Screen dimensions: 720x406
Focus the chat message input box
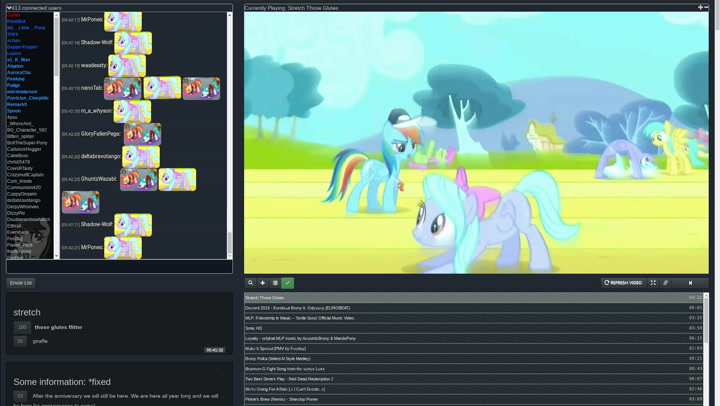(119, 266)
